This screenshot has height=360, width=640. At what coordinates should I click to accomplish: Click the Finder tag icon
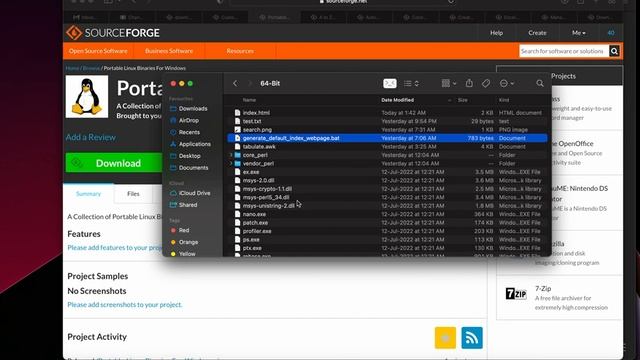click(x=486, y=83)
